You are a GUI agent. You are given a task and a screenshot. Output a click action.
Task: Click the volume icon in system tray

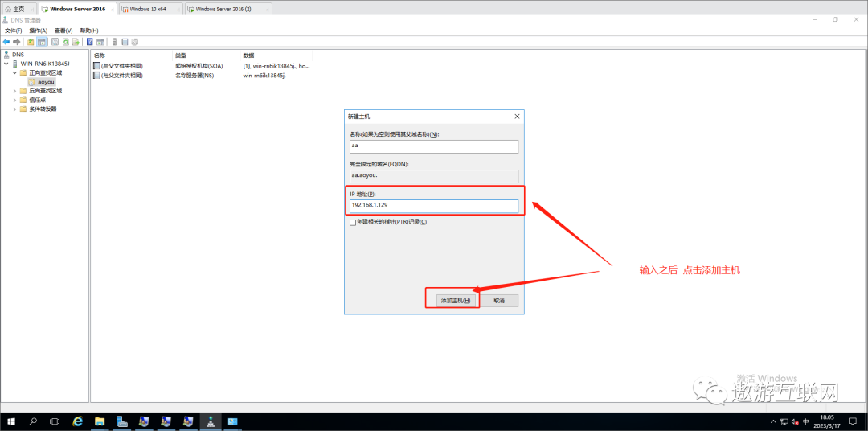click(x=795, y=421)
